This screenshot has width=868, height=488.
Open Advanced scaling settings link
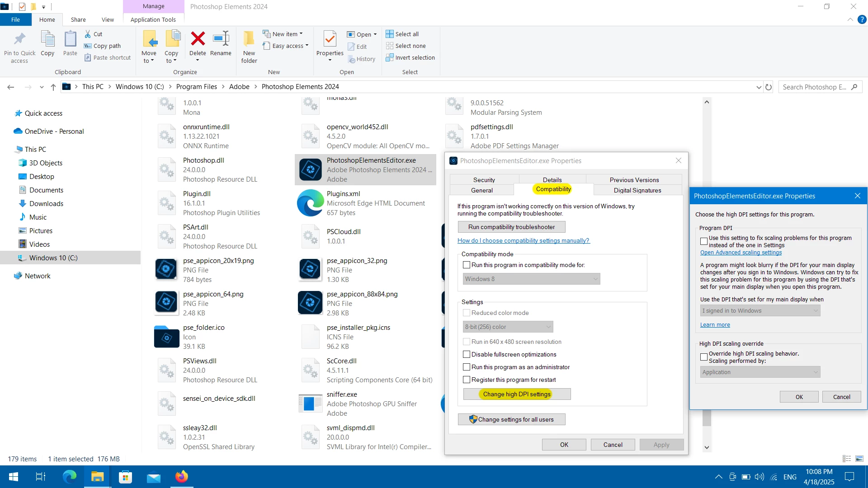[741, 253]
